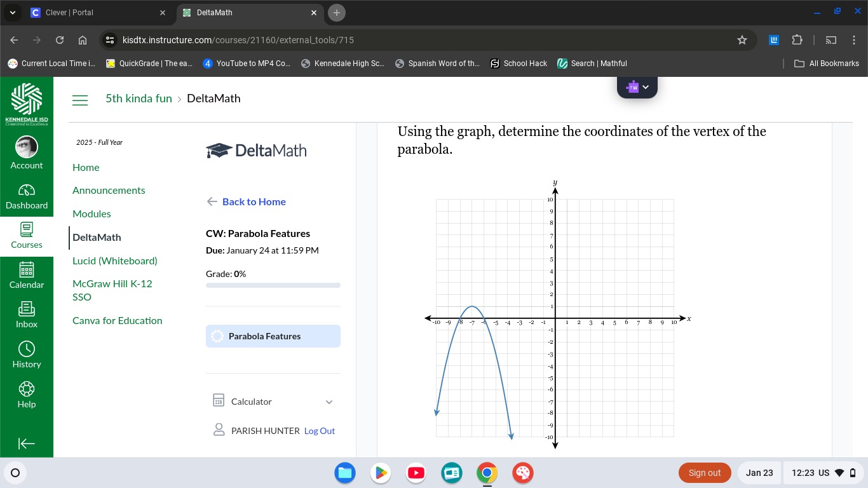Click the DeltaMath logo
The height and width of the screenshot is (488, 868).
pyautogui.click(x=257, y=151)
